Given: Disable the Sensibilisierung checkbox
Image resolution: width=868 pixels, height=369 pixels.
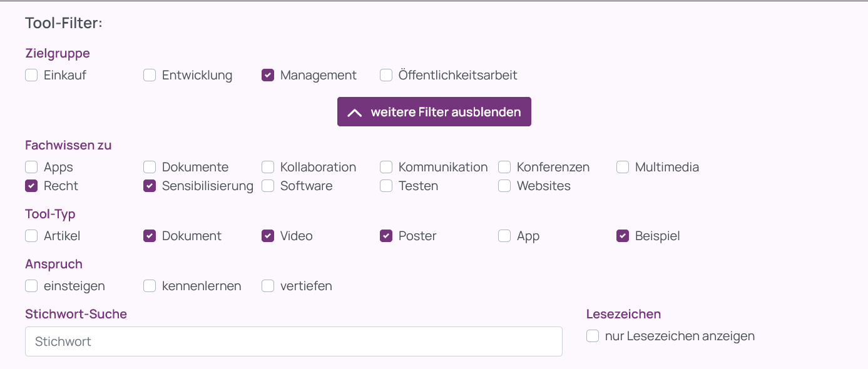Looking at the screenshot, I should point(150,186).
